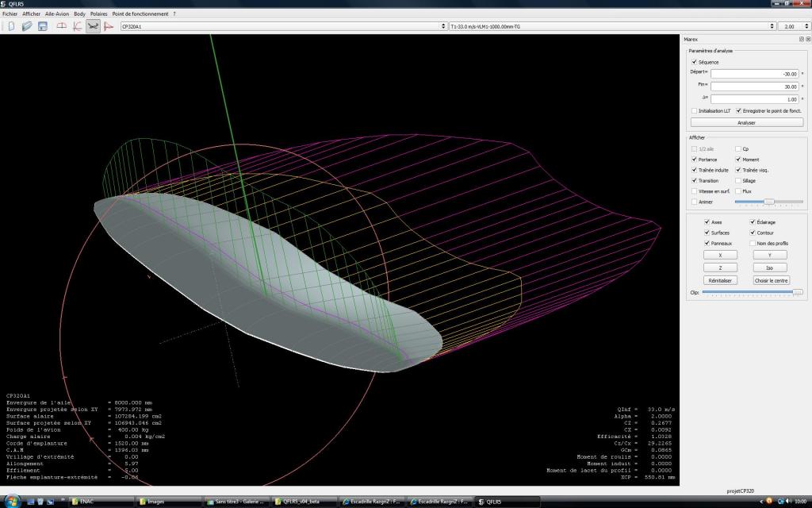Open Sans titre3 - Galerie taskbar item
Viewport: 812px width, 508px height.
pyautogui.click(x=236, y=502)
